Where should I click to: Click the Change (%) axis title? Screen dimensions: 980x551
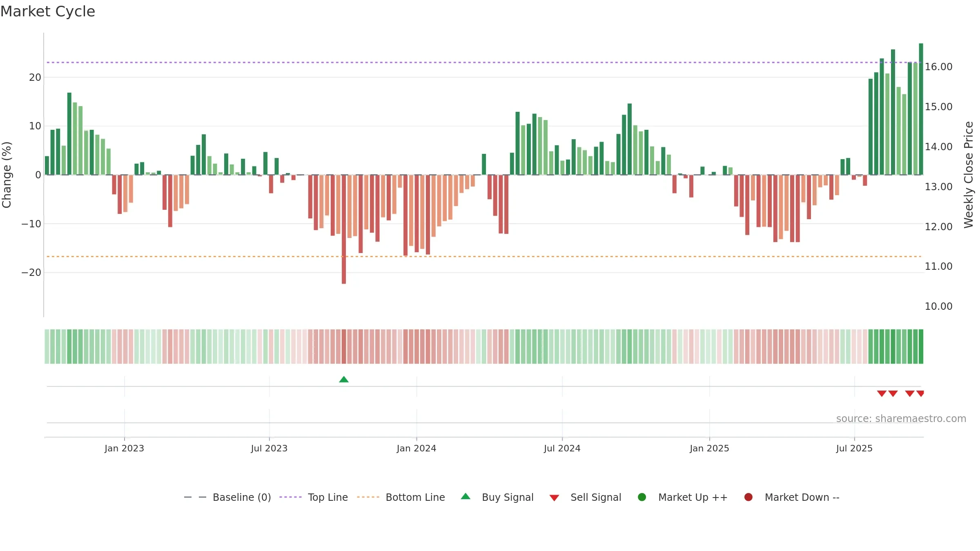[7, 175]
